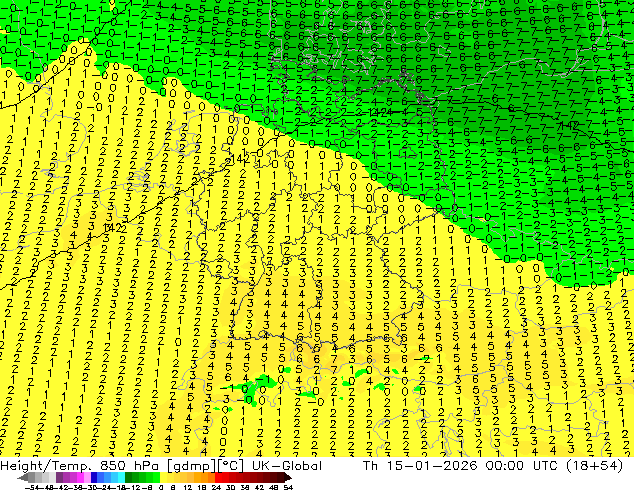
Task: Click the cyan legend swatch near -18
Action: pos(122,477)
